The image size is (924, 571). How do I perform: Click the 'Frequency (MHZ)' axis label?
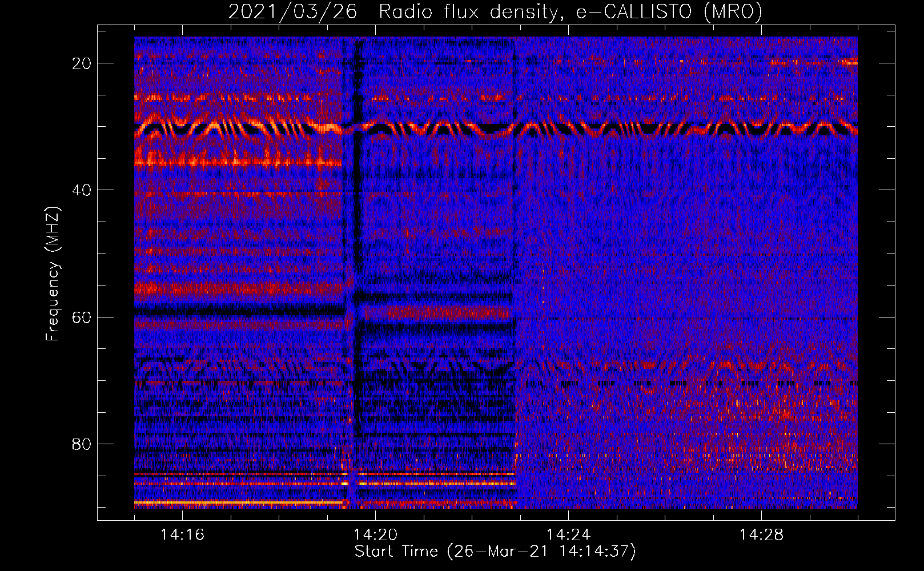click(53, 274)
